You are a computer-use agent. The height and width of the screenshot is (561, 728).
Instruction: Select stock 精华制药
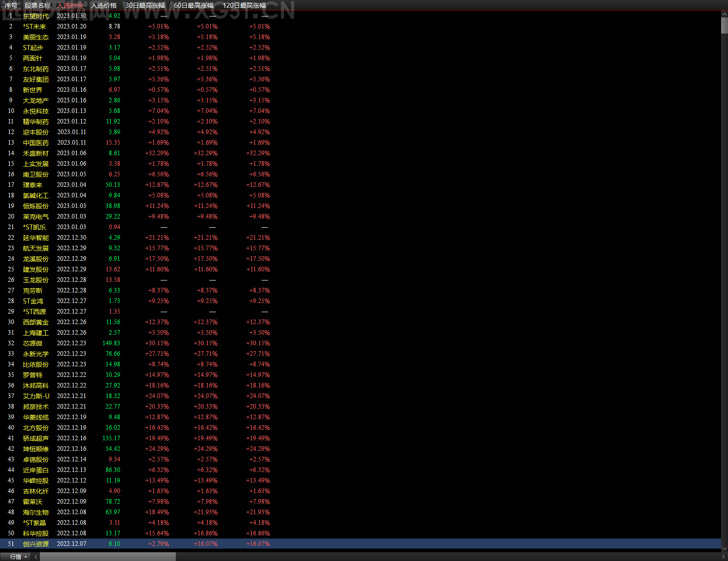[x=36, y=122]
